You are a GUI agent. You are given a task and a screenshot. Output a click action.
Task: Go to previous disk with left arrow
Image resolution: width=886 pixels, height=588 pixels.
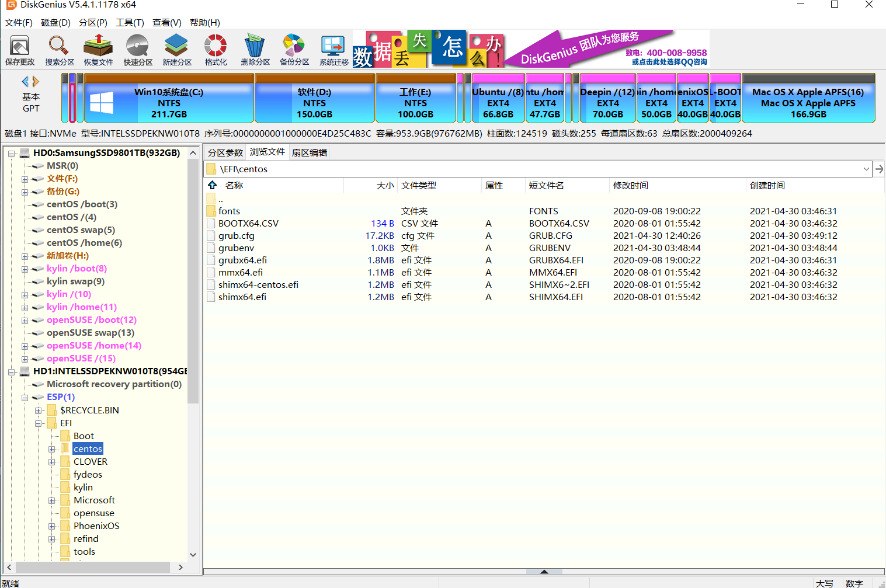coord(25,82)
